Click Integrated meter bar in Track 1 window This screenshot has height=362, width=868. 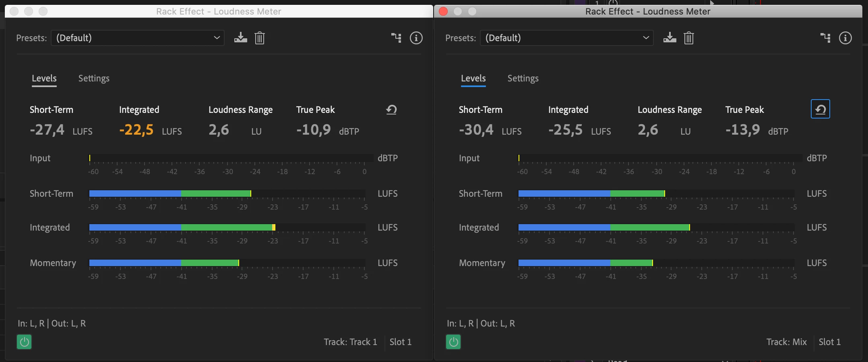[227, 227]
